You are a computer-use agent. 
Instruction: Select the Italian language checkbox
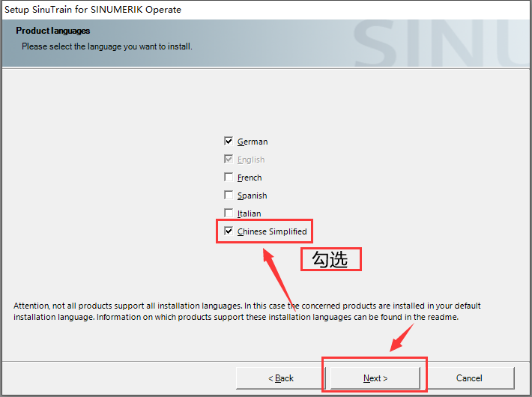229,213
